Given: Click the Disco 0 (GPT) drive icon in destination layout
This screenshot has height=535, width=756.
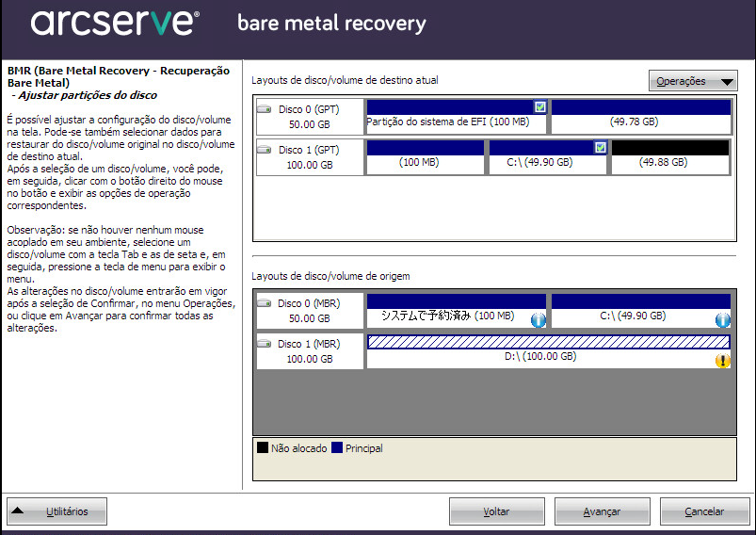Looking at the screenshot, I should 264,109.
